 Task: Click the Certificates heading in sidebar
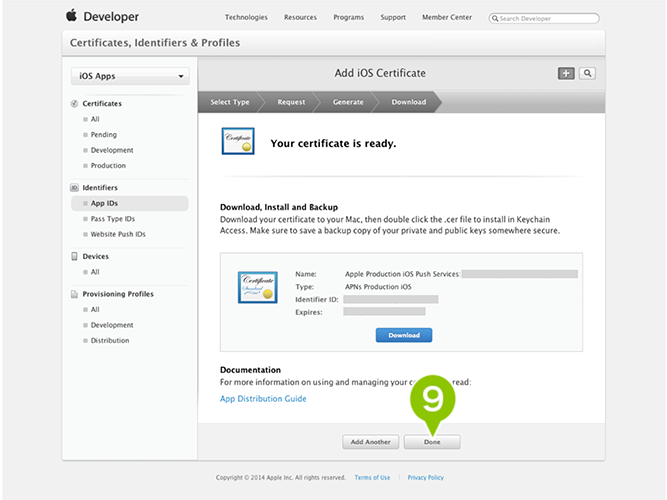[x=102, y=103]
